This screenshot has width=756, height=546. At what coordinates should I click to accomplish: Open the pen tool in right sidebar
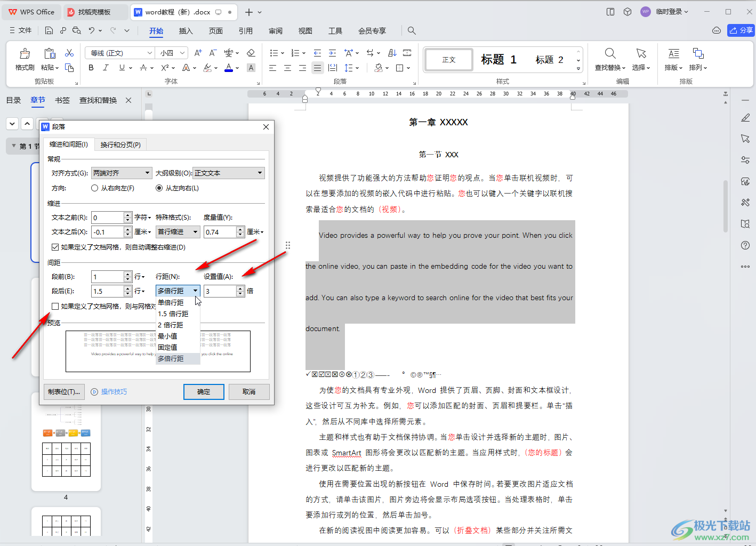click(x=745, y=118)
